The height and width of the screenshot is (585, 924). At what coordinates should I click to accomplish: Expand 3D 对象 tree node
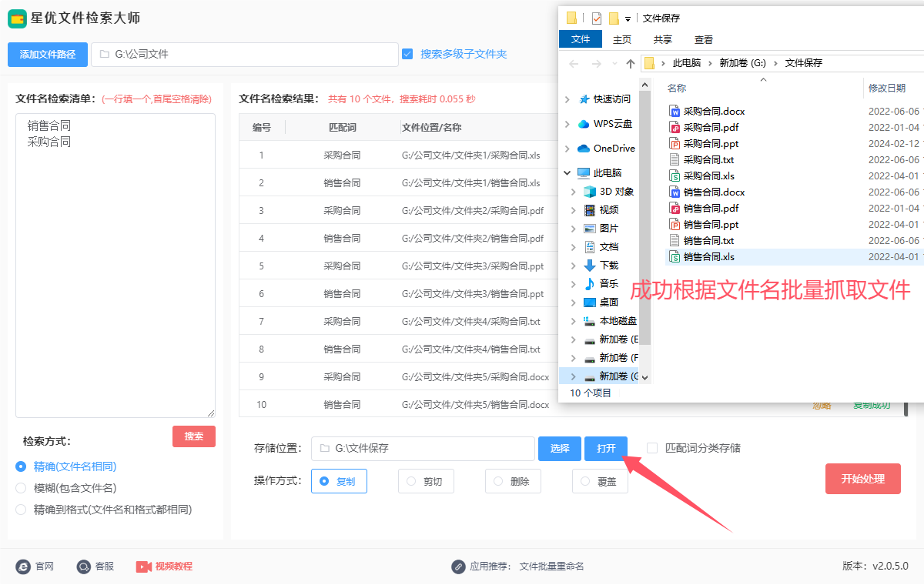pos(574,192)
